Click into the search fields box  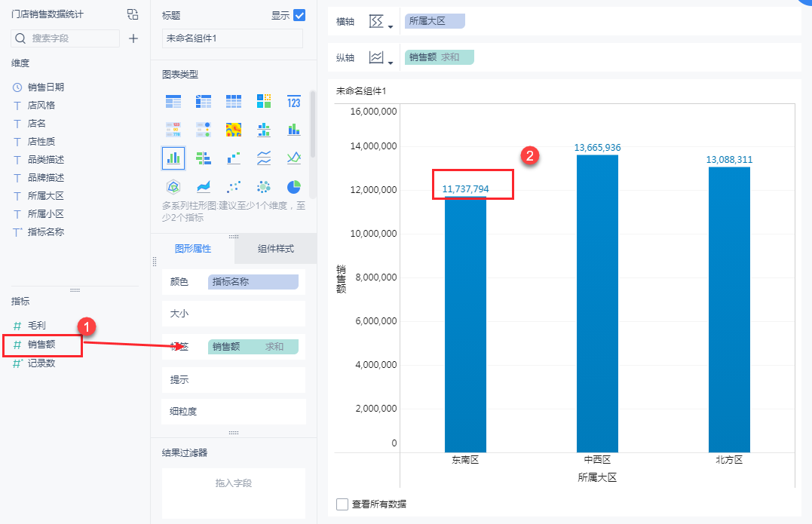point(66,38)
